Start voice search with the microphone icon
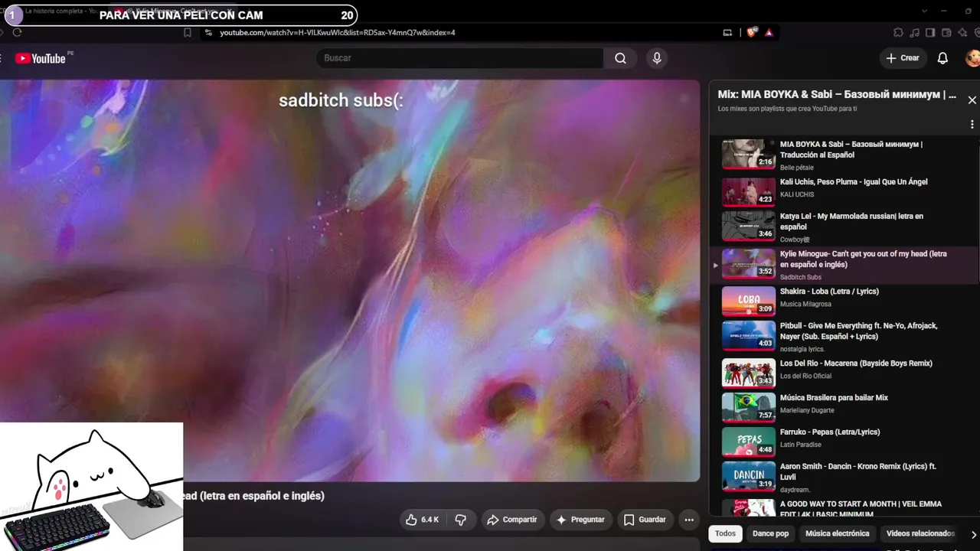The height and width of the screenshot is (551, 980). click(x=656, y=58)
